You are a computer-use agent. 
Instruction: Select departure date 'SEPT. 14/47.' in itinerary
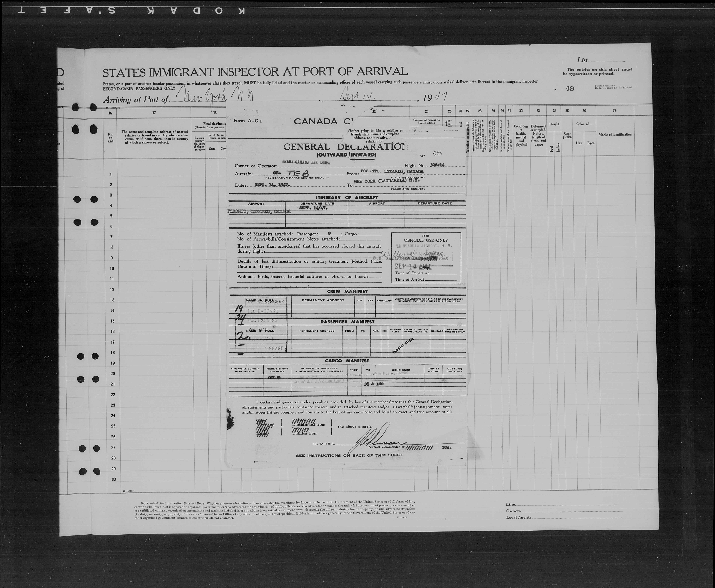(313, 208)
